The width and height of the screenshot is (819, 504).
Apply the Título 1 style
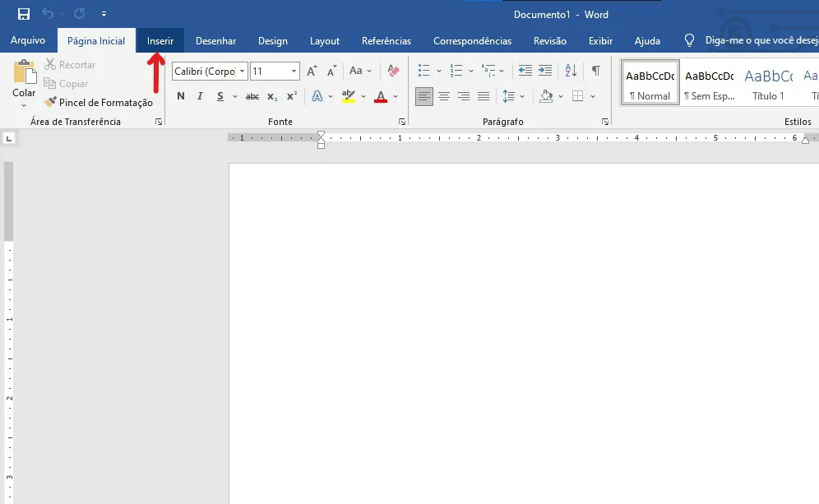click(x=768, y=82)
